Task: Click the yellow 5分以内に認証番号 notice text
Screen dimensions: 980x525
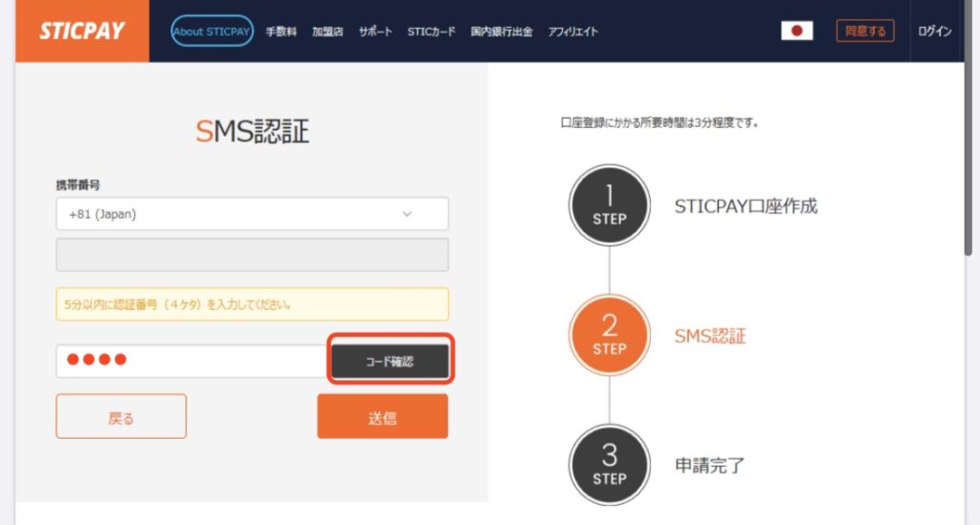Action: 177,305
